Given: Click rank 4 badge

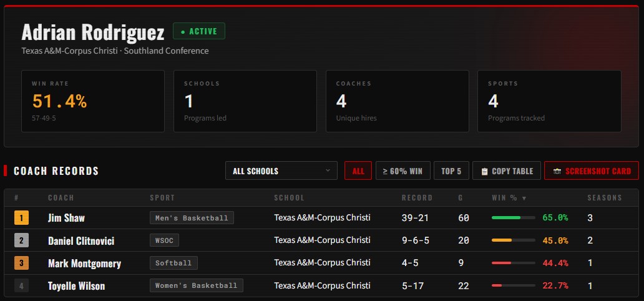Looking at the screenshot, I should click(21, 286).
